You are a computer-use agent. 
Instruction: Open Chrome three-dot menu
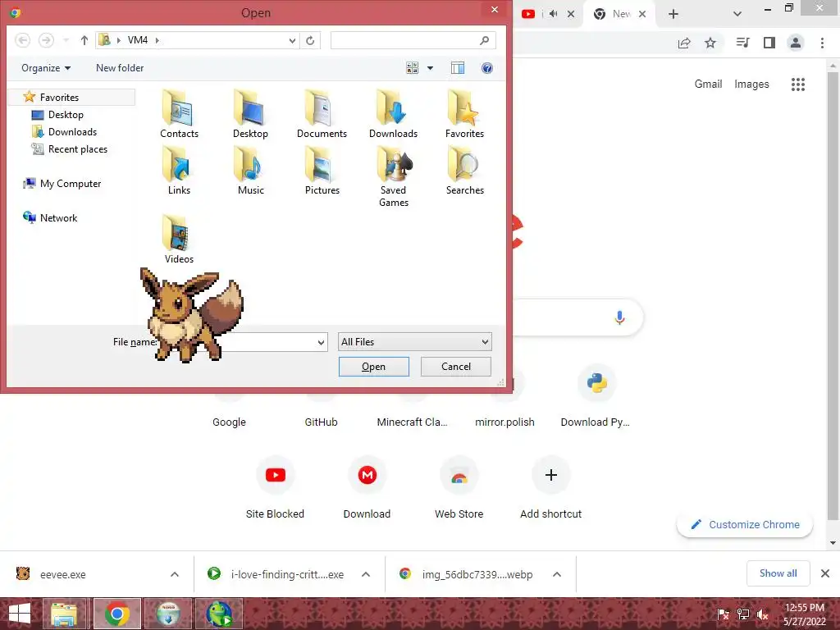tap(822, 43)
